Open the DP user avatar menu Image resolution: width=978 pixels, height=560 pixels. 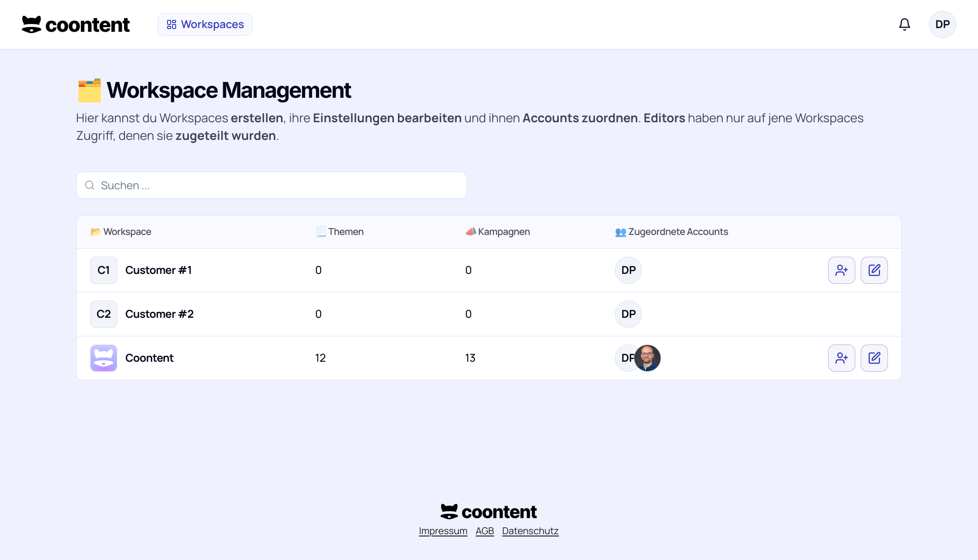[942, 24]
